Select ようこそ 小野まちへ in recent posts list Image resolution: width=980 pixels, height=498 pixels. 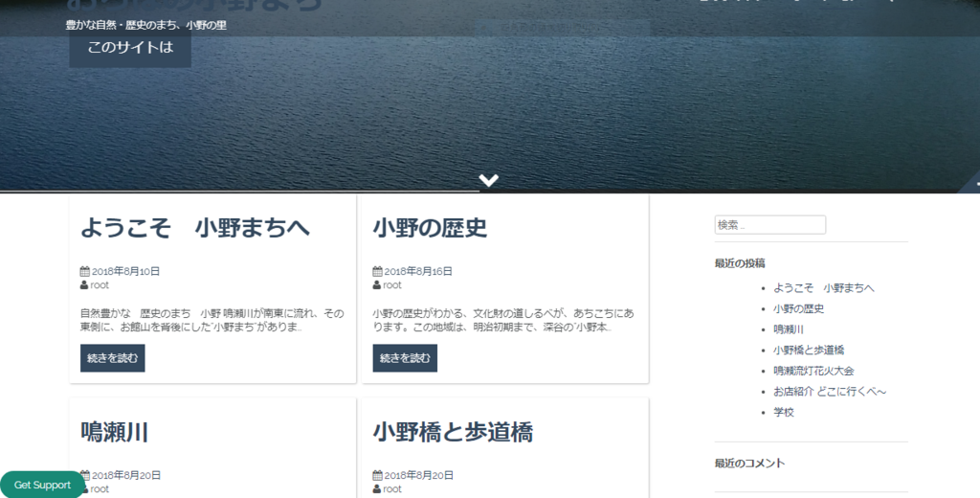pos(824,288)
